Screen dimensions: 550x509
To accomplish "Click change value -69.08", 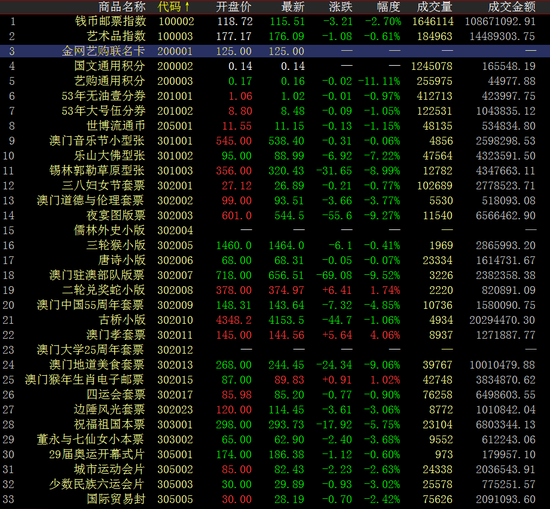I will tap(334, 275).
